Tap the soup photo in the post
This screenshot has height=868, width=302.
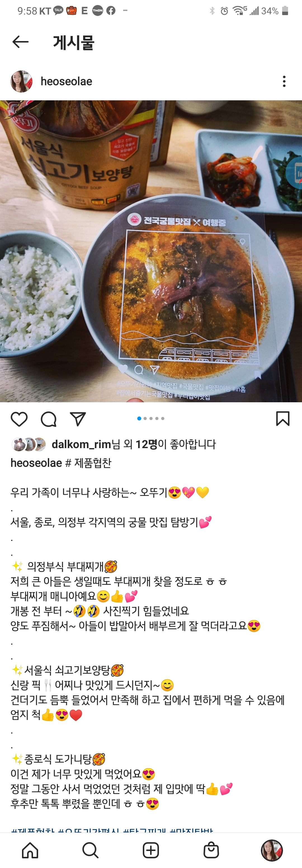coord(151,251)
